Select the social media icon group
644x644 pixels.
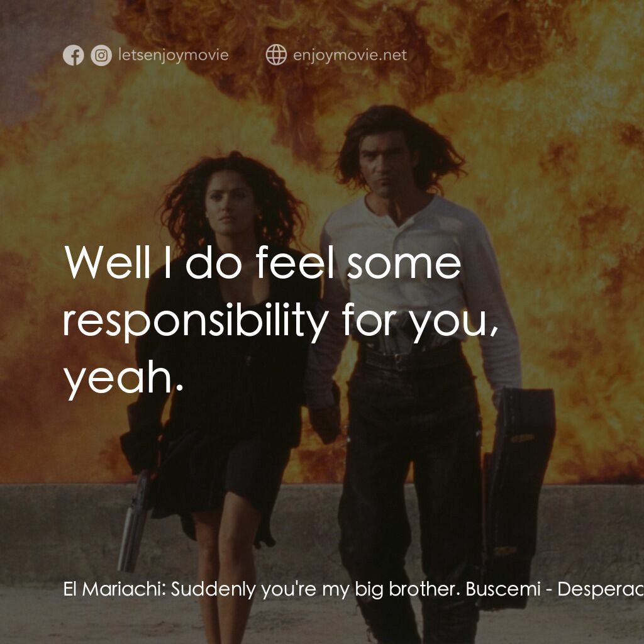point(87,55)
